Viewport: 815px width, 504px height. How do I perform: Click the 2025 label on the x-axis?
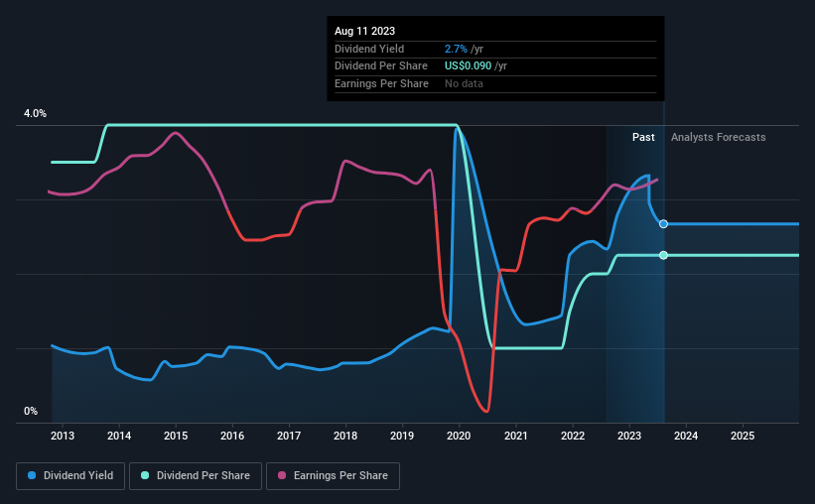743,436
